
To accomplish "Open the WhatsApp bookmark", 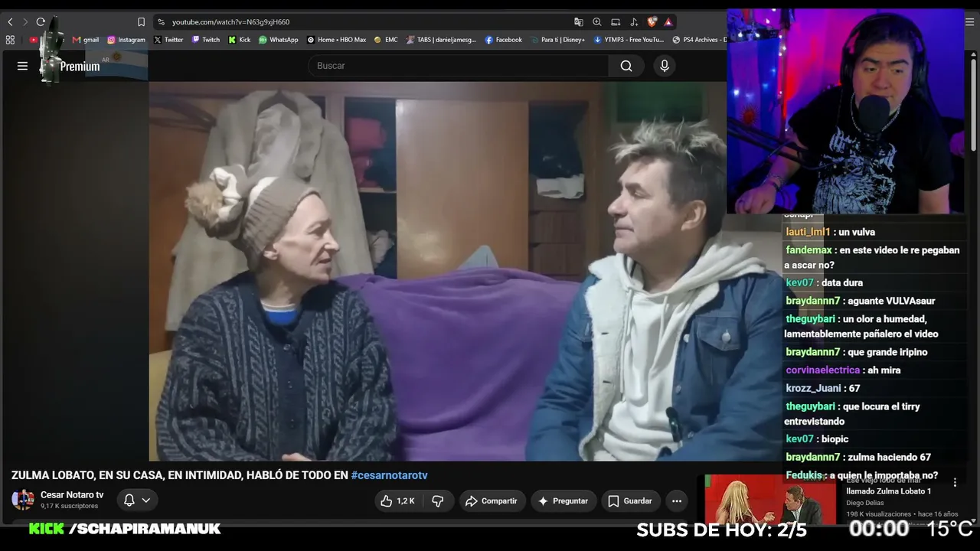I will pos(279,40).
